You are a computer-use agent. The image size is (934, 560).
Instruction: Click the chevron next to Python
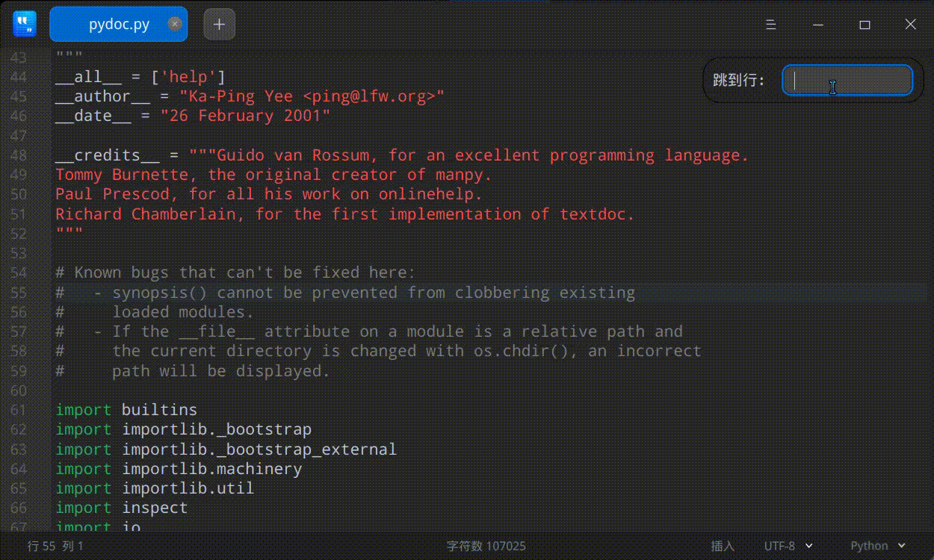[x=902, y=546]
